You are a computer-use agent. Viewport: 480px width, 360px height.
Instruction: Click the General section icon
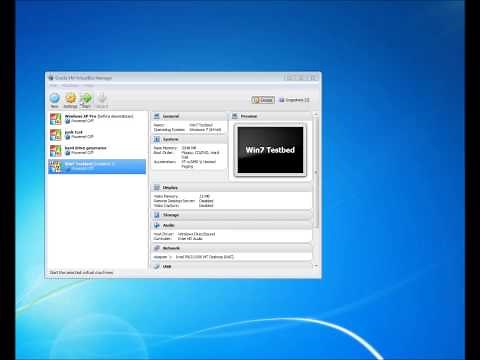(157, 116)
